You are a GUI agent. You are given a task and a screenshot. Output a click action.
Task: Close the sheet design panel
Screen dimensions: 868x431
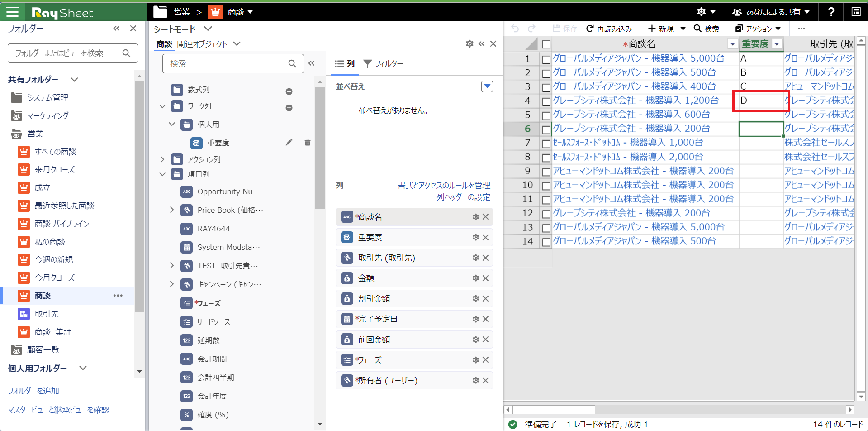pyautogui.click(x=493, y=43)
